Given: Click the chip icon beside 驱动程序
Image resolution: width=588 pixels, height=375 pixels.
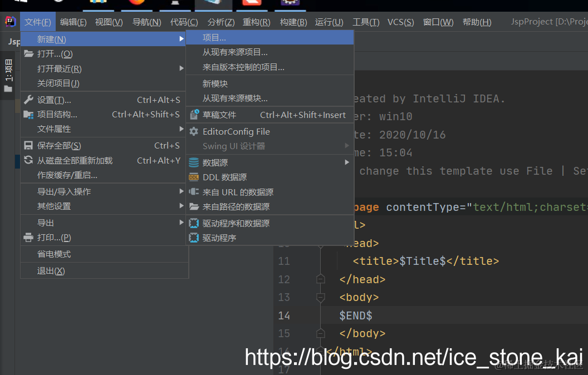Looking at the screenshot, I should [x=194, y=238].
